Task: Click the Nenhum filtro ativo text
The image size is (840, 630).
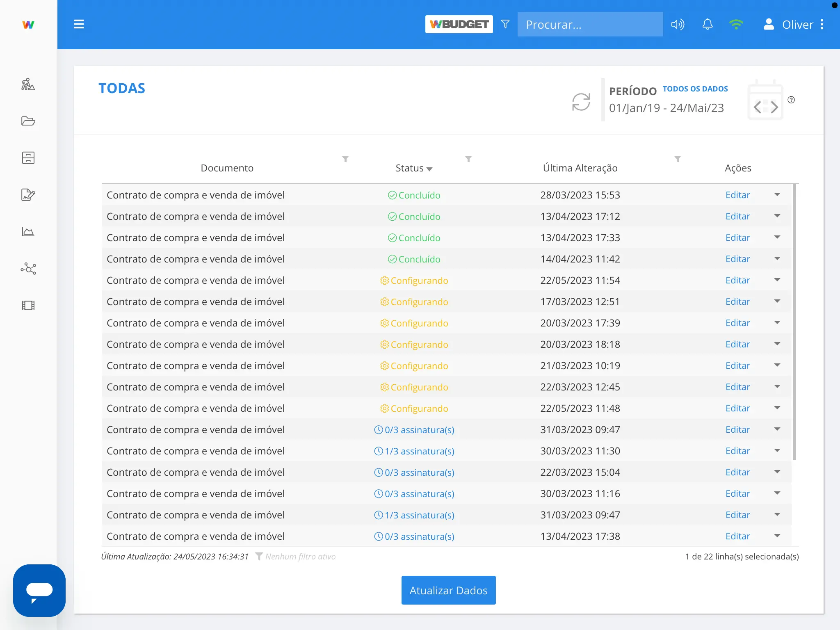Action: pyautogui.click(x=300, y=557)
